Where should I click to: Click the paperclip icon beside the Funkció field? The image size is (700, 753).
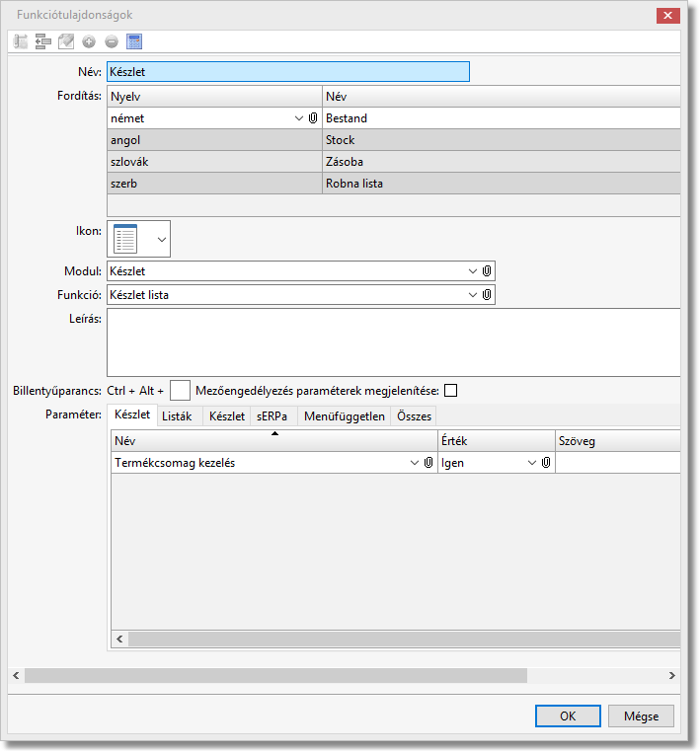click(487, 294)
